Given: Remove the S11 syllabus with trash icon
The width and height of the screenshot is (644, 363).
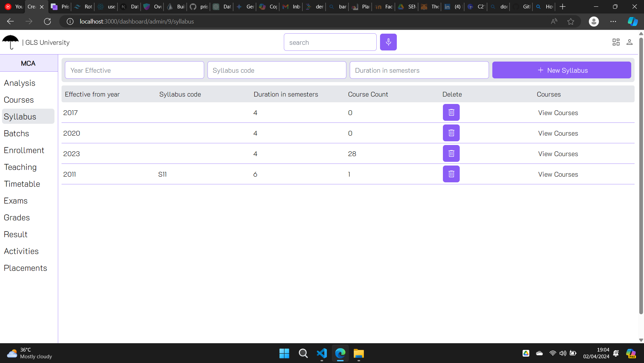Looking at the screenshot, I should [x=451, y=174].
